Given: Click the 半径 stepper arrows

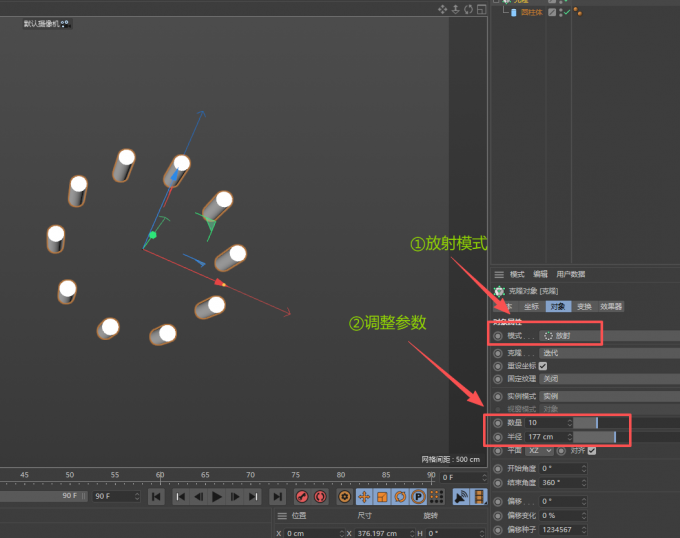Looking at the screenshot, I should [570, 437].
